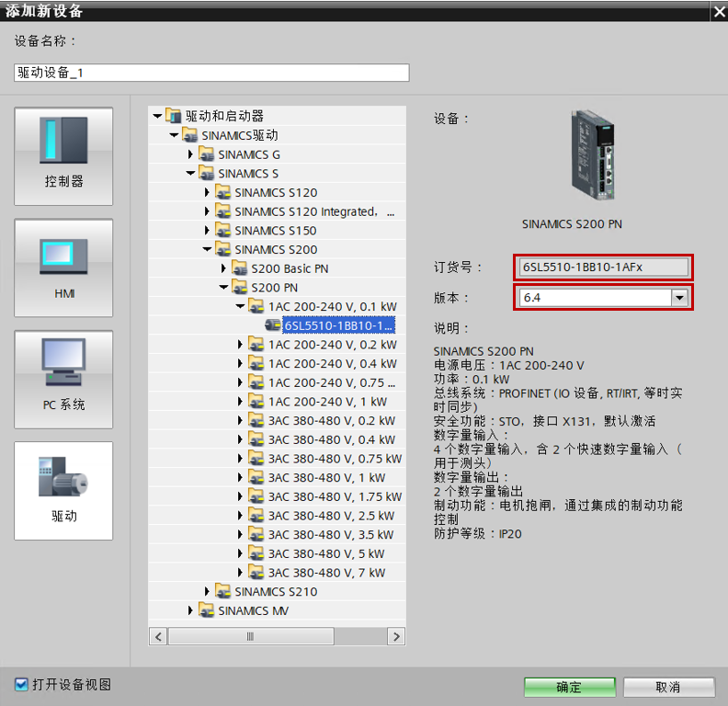Viewport: 728px width, 706px height.
Task: Collapse the SINAMICS S200 node
Action: click(207, 249)
